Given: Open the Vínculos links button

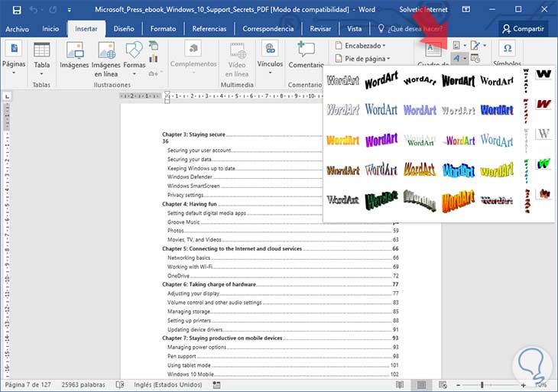Looking at the screenshot, I should 270,58.
